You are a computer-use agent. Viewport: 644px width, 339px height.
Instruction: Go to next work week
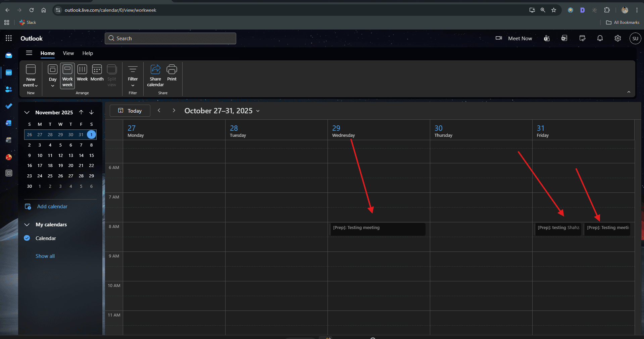[174, 110]
